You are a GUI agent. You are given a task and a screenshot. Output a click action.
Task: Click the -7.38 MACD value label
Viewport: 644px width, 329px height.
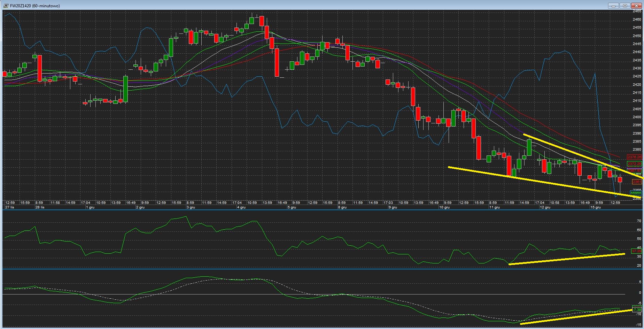[x=637, y=309]
